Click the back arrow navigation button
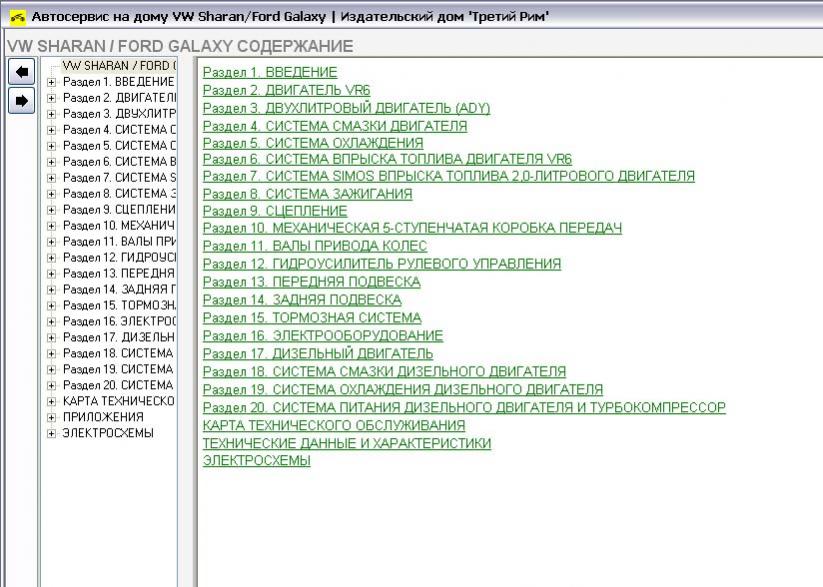This screenshot has height=587, width=823. click(x=22, y=71)
